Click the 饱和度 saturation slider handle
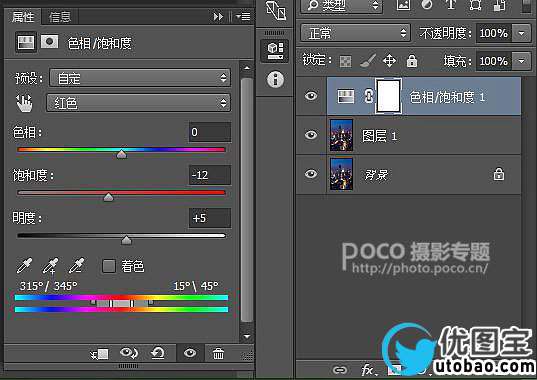The width and height of the screenshot is (537, 380). click(109, 197)
